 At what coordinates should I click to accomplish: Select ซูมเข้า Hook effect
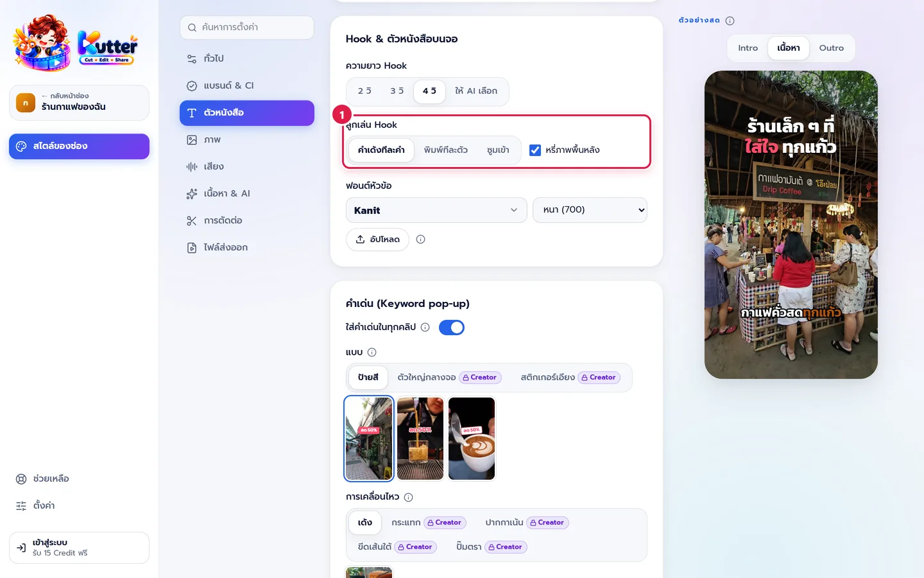[x=498, y=150]
